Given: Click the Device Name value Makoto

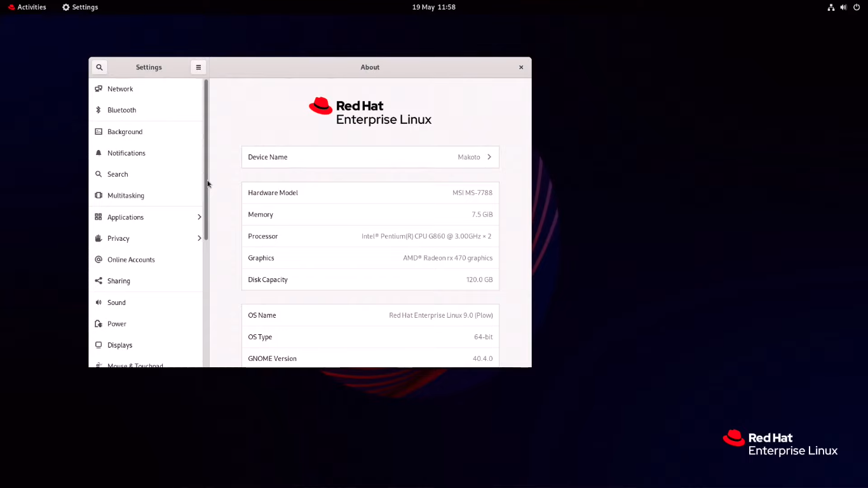Looking at the screenshot, I should (x=469, y=157).
